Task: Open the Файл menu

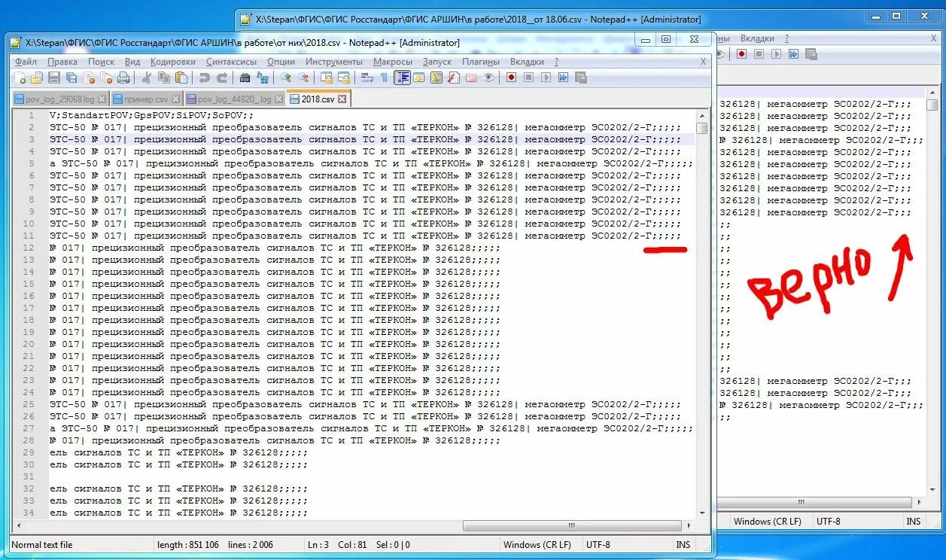Action: [26, 62]
